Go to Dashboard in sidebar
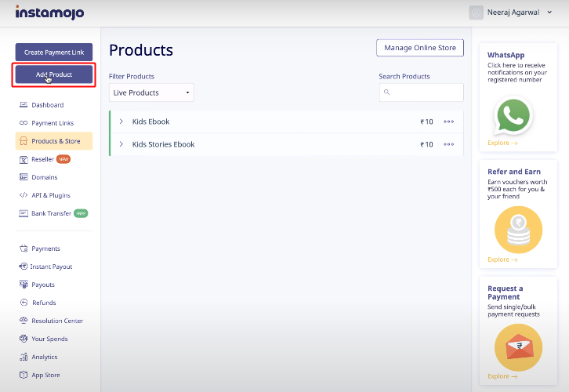This screenshot has height=392, width=569. coord(47,105)
